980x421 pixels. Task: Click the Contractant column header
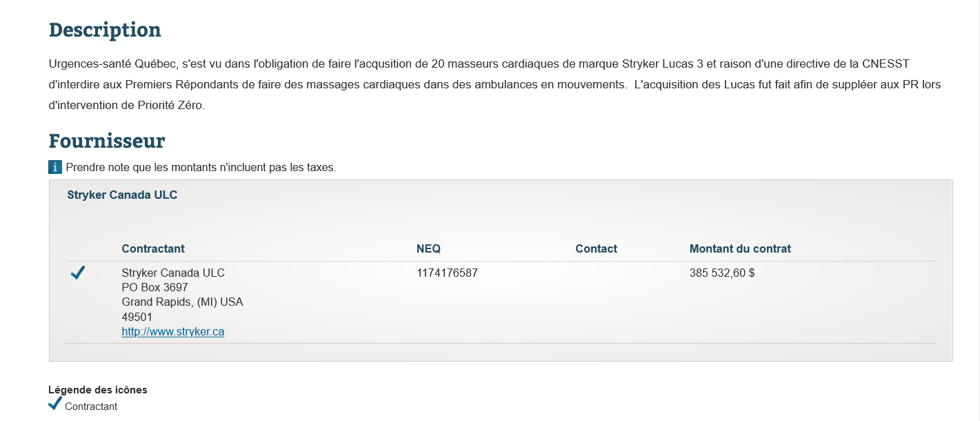(x=153, y=248)
